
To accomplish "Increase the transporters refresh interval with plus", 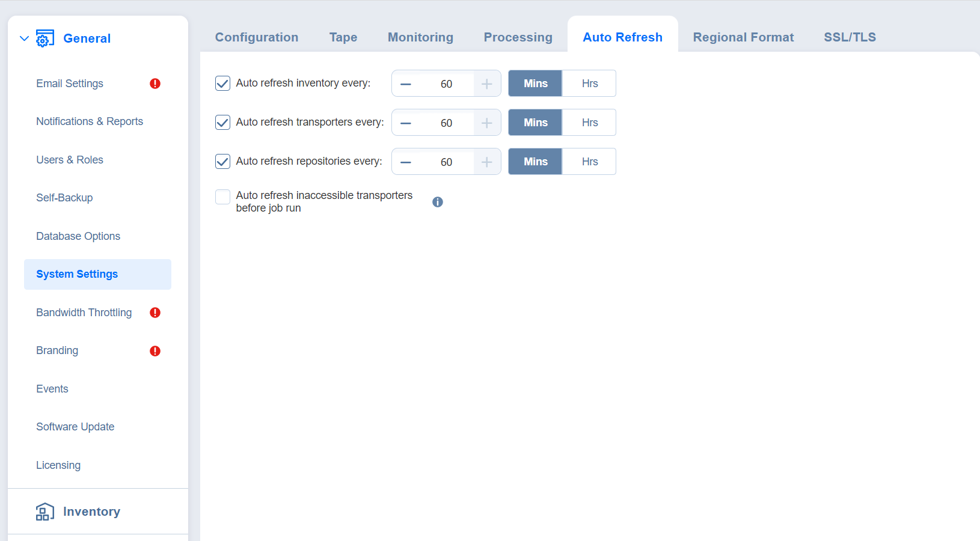I will point(487,123).
